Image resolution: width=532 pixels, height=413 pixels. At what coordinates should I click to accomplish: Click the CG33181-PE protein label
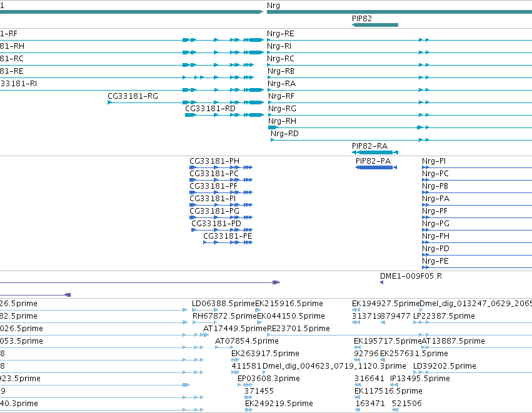[228, 236]
